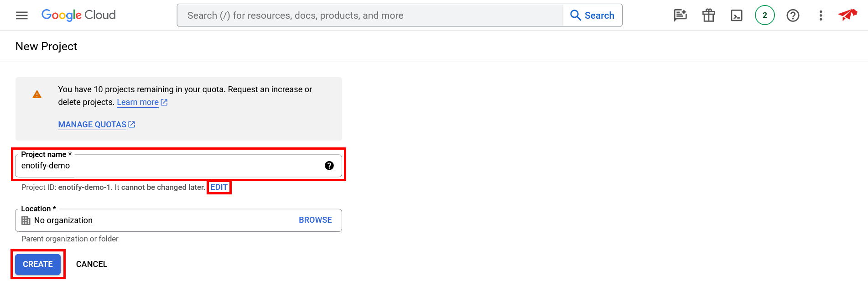
Task: Click the Project name help tooltip icon
Action: point(329,166)
